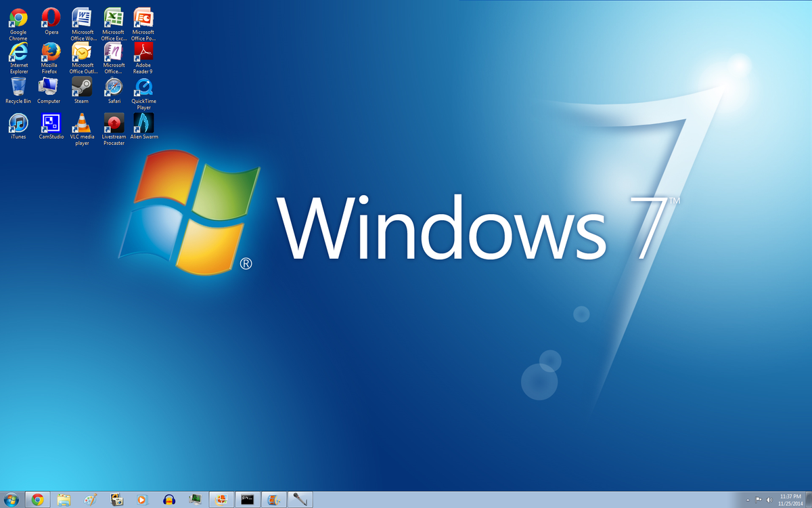This screenshot has width=812, height=508.
Task: Open the Google Chrome desktop shortcut
Action: pos(18,24)
